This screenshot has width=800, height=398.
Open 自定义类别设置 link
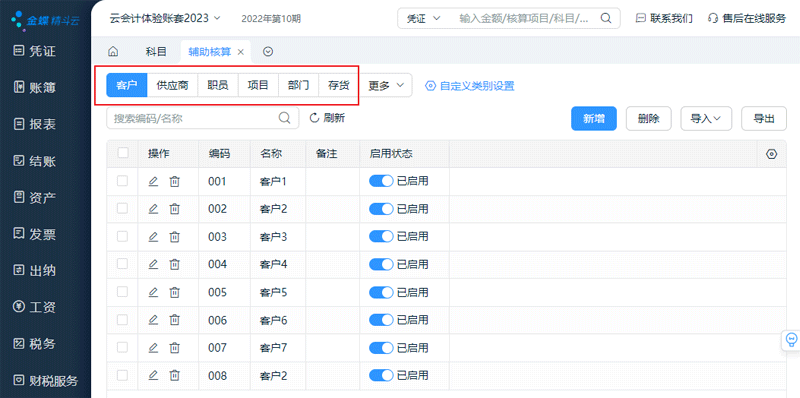pos(470,86)
